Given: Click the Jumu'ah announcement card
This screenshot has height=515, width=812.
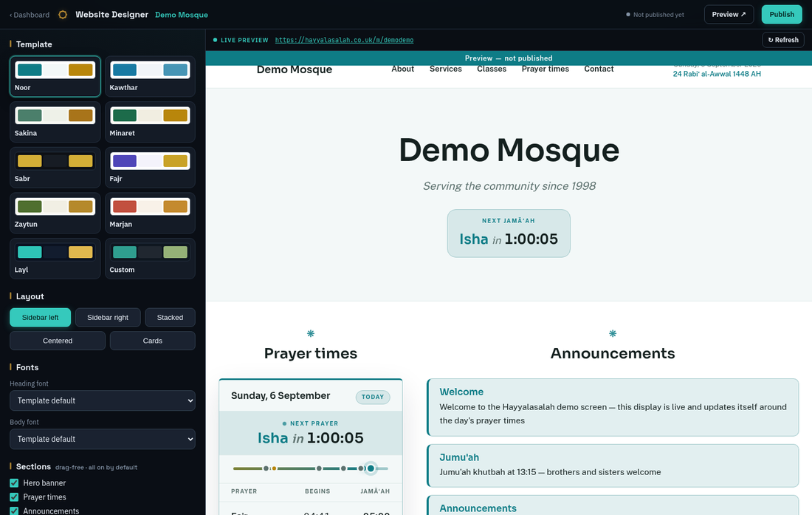Looking at the screenshot, I should (613, 465).
